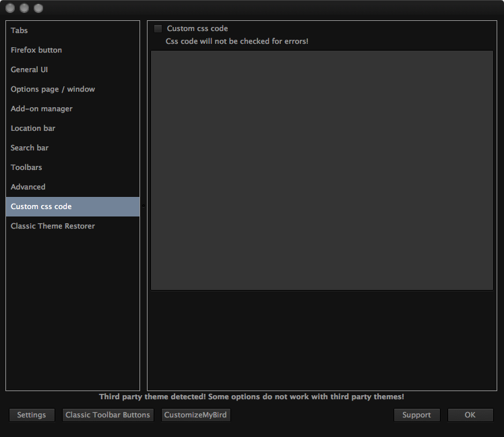Click inside the css code text area
This screenshot has height=437, width=504.
click(x=322, y=170)
